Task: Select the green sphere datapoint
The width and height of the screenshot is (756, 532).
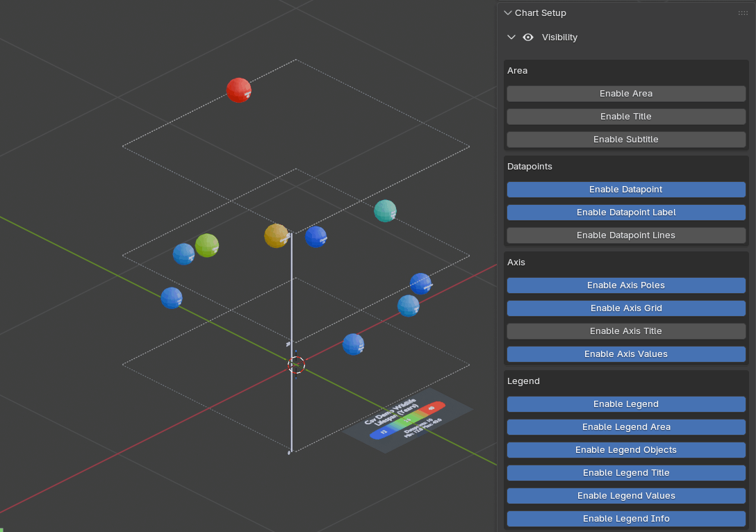Action: [207, 245]
